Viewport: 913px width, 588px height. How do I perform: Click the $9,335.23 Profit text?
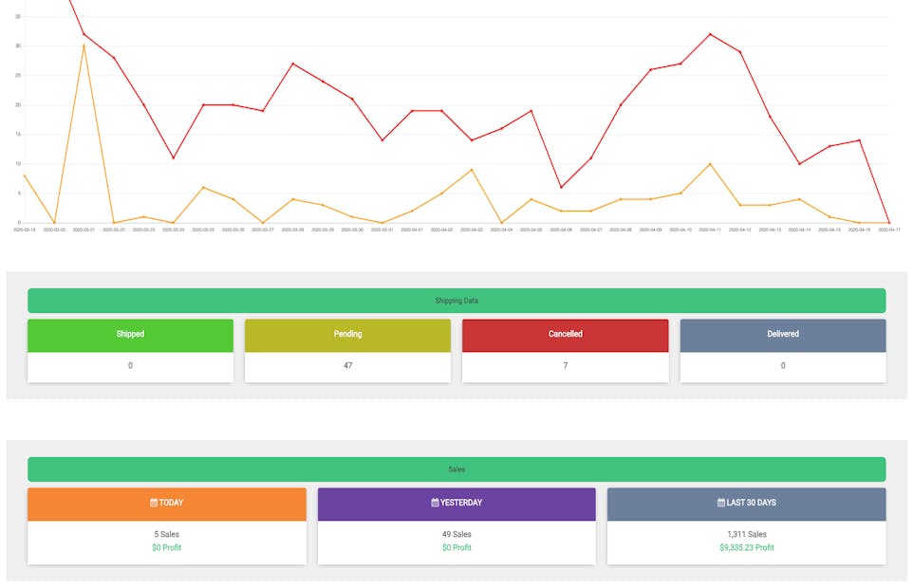click(747, 548)
